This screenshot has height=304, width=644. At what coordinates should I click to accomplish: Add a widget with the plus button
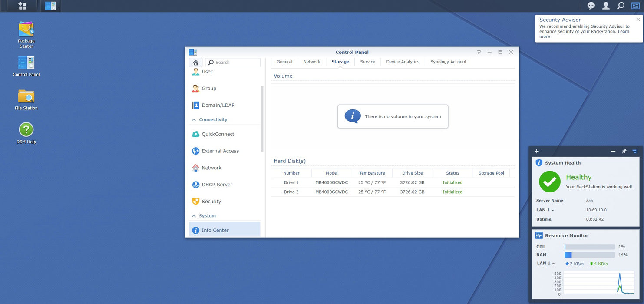coord(537,151)
